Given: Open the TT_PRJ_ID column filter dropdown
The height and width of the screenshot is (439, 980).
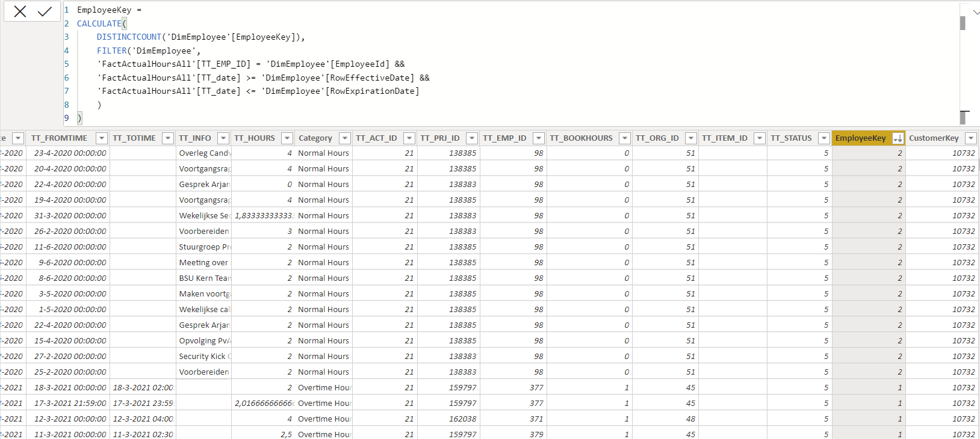Looking at the screenshot, I should (x=472, y=138).
